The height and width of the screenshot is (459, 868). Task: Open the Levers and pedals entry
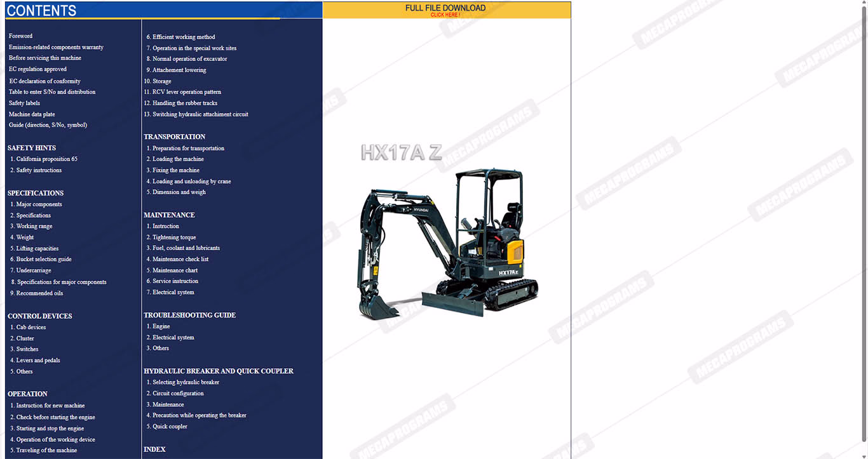[x=38, y=361]
